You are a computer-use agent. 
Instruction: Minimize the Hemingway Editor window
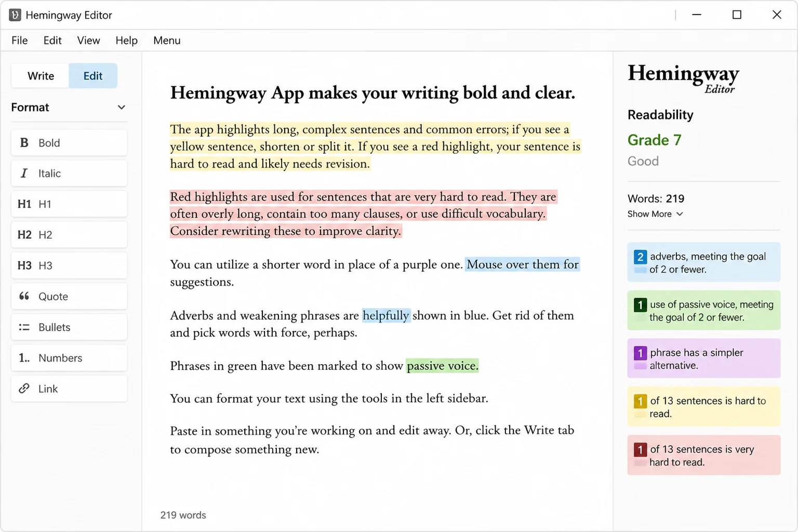click(x=697, y=15)
